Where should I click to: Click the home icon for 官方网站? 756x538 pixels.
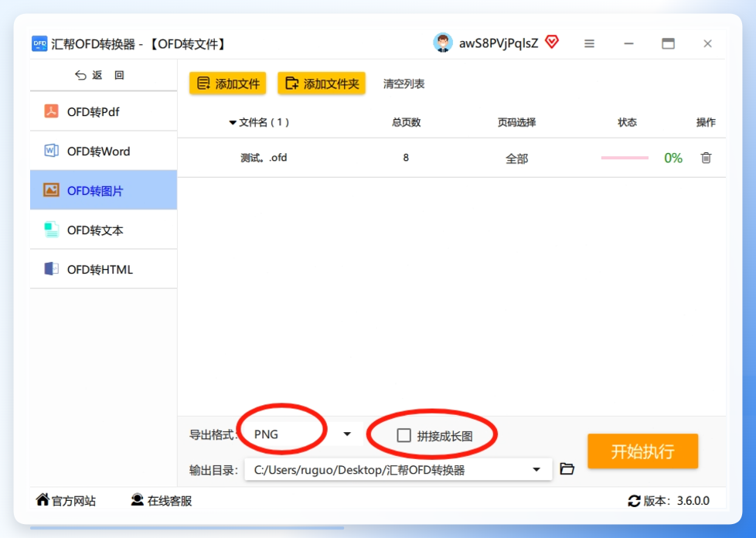(x=43, y=500)
